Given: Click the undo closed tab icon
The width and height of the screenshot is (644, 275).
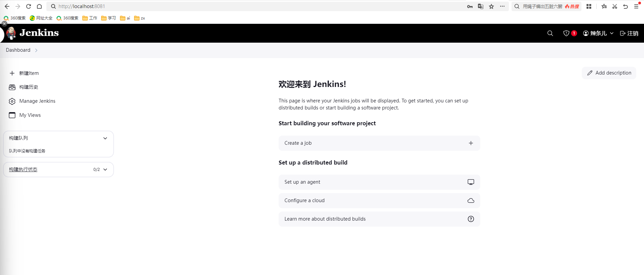Looking at the screenshot, I should (x=626, y=6).
